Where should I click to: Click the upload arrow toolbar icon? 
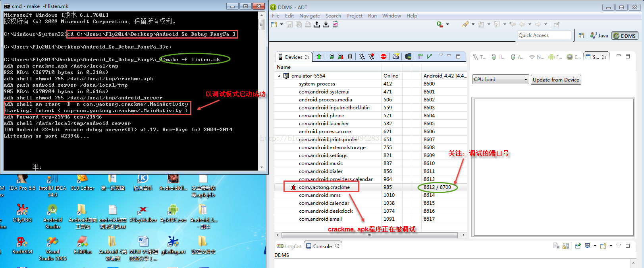pyautogui.click(x=317, y=25)
